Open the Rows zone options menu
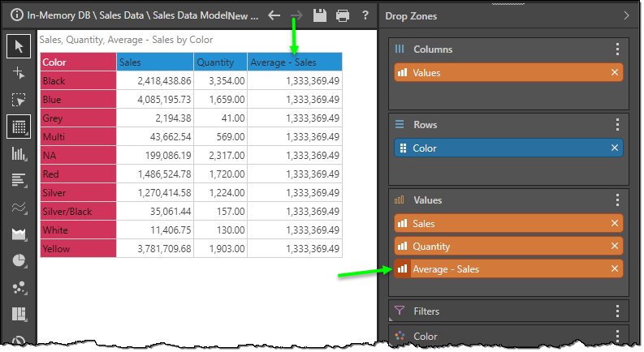Viewport: 644px width, 352px height. tap(617, 125)
